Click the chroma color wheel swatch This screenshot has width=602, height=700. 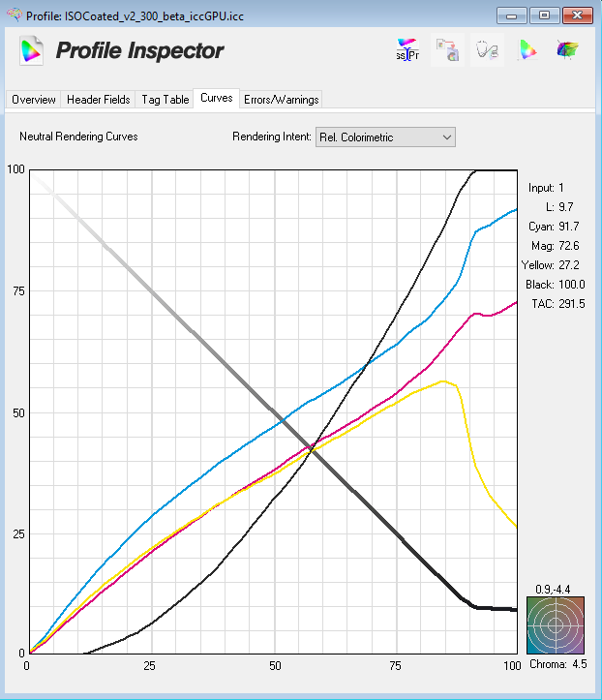(556, 625)
